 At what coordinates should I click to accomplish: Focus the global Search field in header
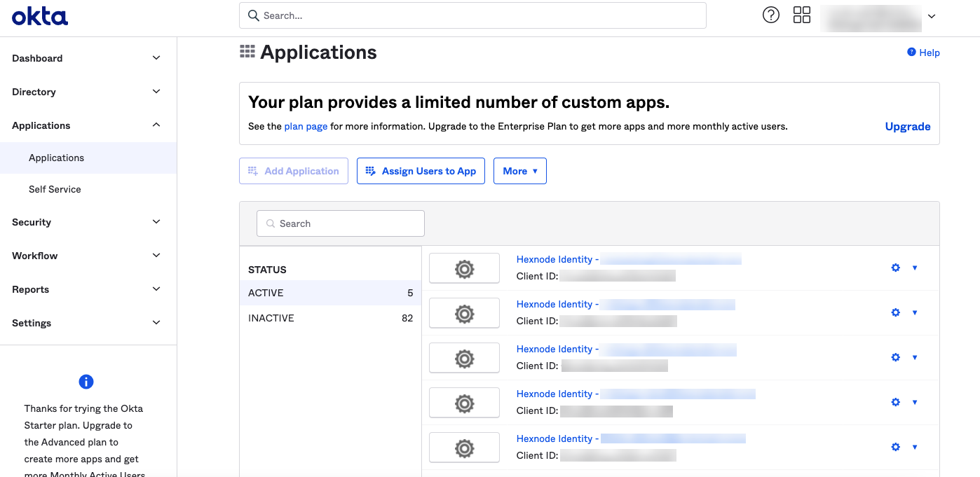472,15
